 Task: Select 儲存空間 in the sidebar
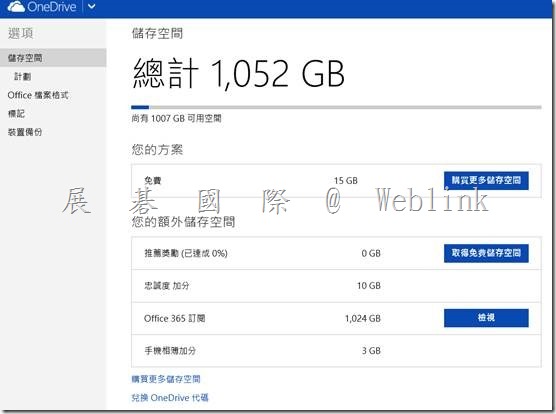tap(53, 58)
